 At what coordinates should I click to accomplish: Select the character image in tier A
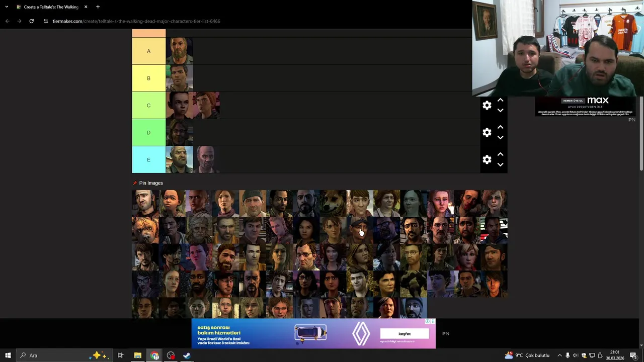point(179,51)
